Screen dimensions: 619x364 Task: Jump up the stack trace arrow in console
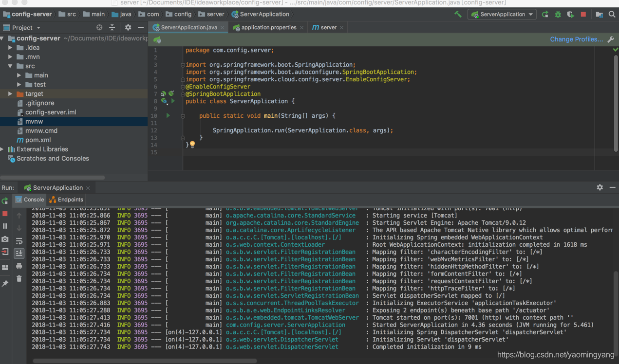click(x=19, y=215)
